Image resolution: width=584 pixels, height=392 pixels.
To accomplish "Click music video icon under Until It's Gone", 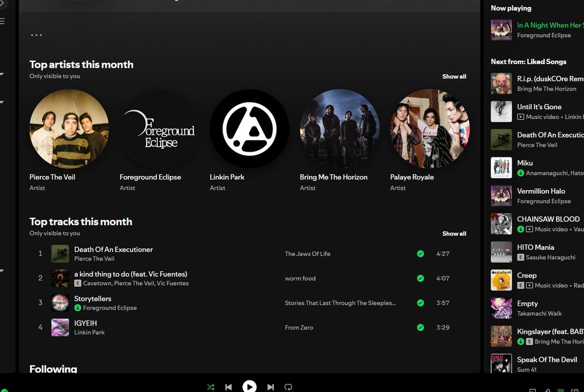I will (x=520, y=117).
